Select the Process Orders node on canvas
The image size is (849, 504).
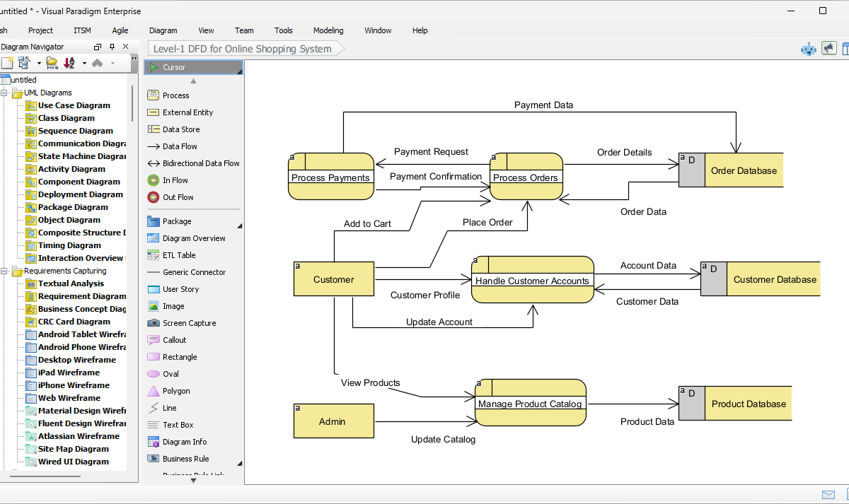(x=526, y=177)
